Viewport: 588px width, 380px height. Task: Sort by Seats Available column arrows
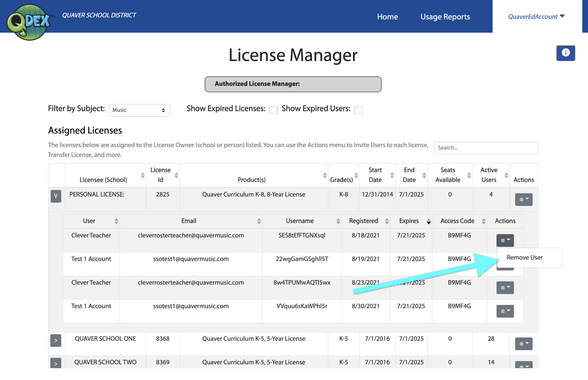click(x=469, y=175)
